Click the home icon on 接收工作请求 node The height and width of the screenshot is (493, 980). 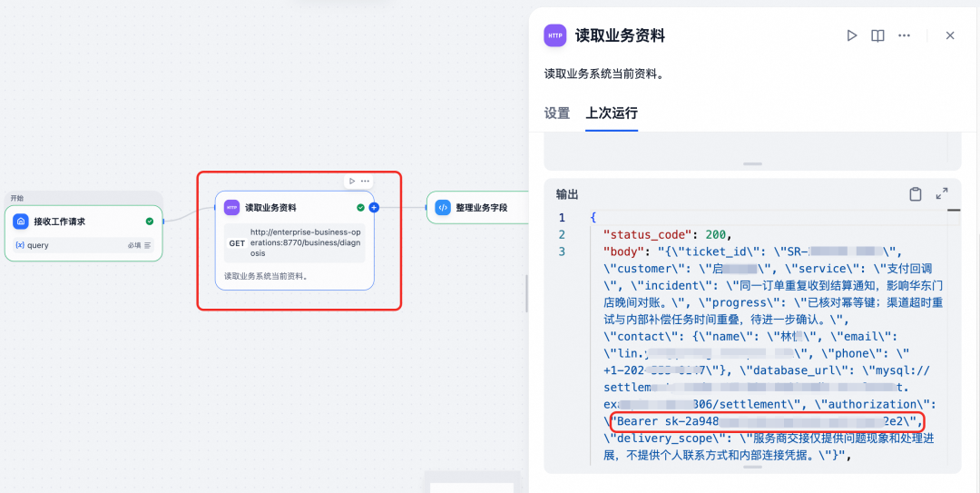point(21,222)
